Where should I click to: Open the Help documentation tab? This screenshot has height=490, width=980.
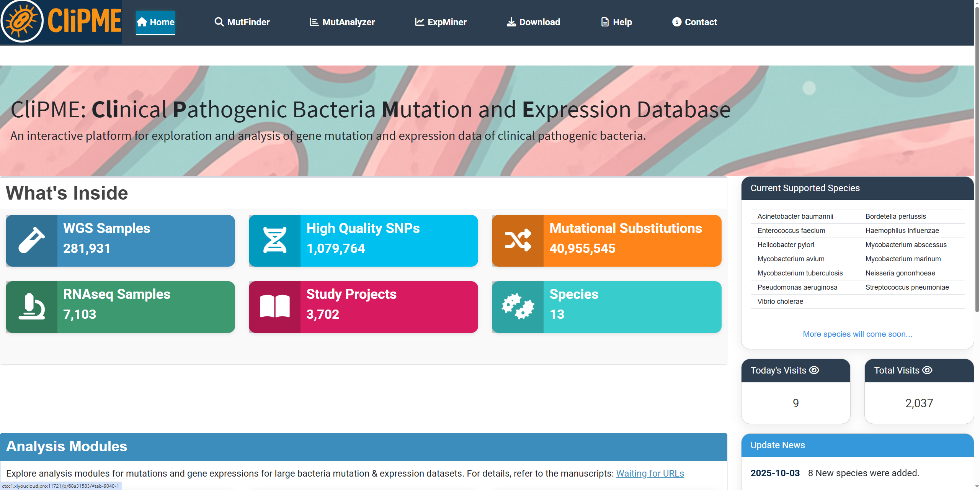click(616, 22)
